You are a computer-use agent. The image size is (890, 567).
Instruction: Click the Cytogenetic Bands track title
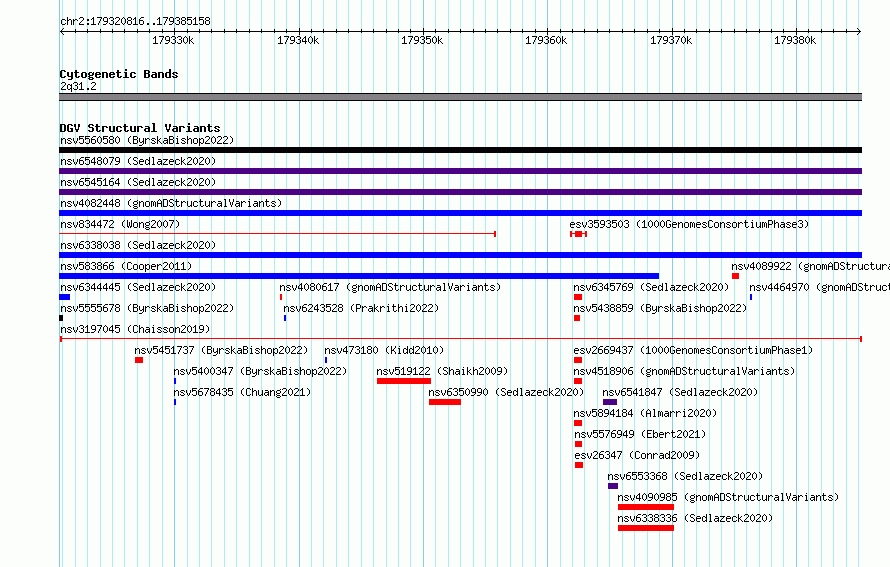pos(119,74)
